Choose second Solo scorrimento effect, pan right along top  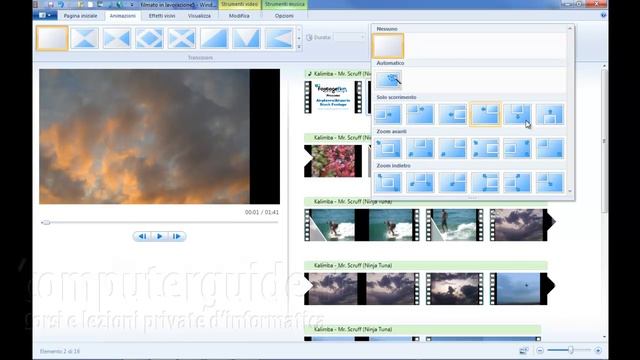[x=420, y=114]
